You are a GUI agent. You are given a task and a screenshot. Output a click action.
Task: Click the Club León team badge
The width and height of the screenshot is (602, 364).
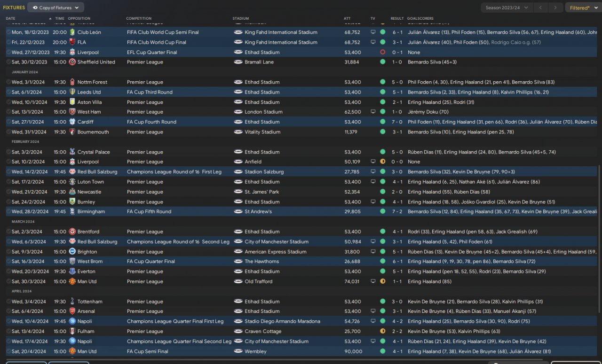pyautogui.click(x=72, y=32)
